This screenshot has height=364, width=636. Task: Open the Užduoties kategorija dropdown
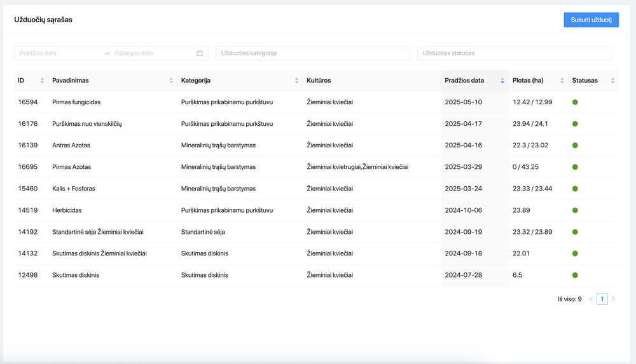pos(313,53)
